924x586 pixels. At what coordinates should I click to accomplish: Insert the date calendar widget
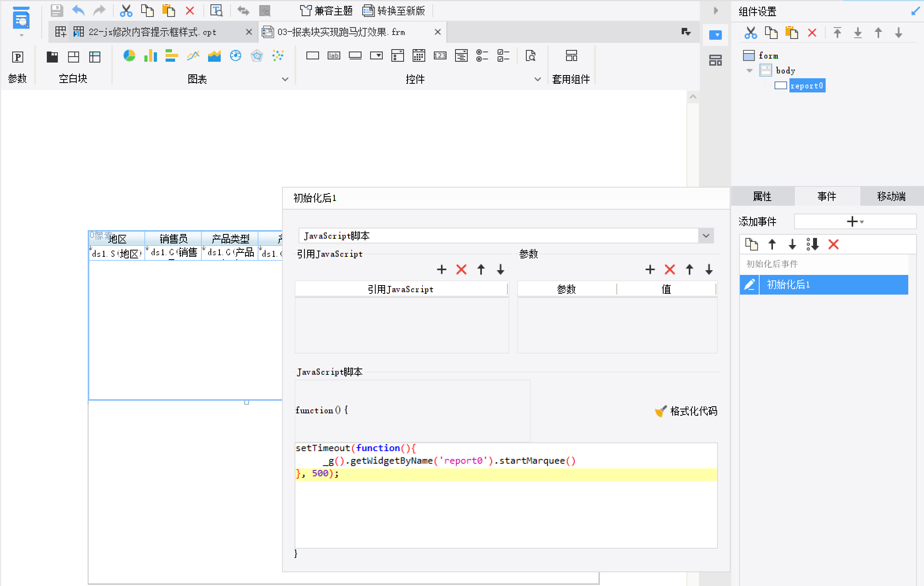pyautogui.click(x=419, y=56)
